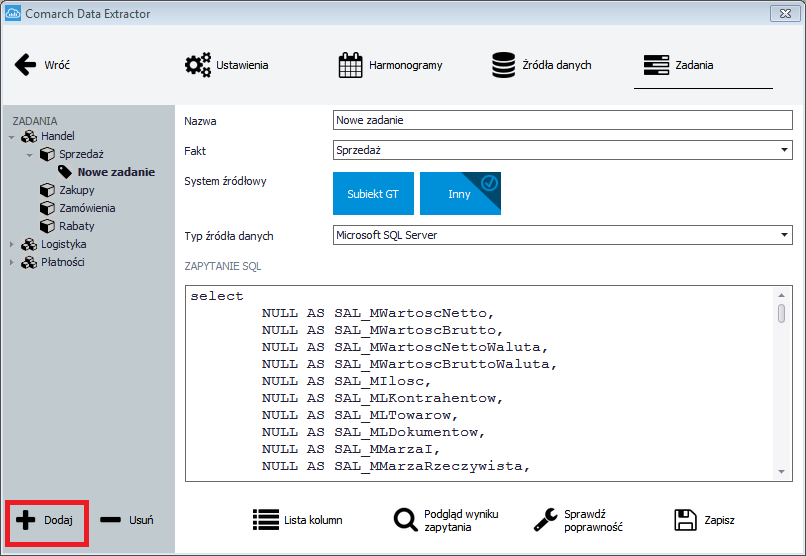Screen dimensions: 806x556
Task: Click the wrench icon for Sprawdź poprawność
Action: point(545,520)
